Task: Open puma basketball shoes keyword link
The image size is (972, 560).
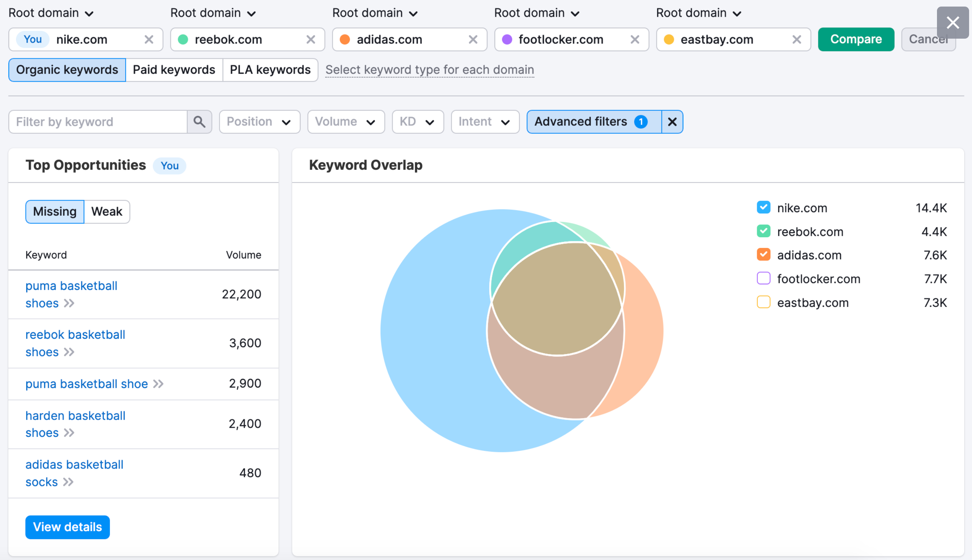Action: pyautogui.click(x=71, y=294)
